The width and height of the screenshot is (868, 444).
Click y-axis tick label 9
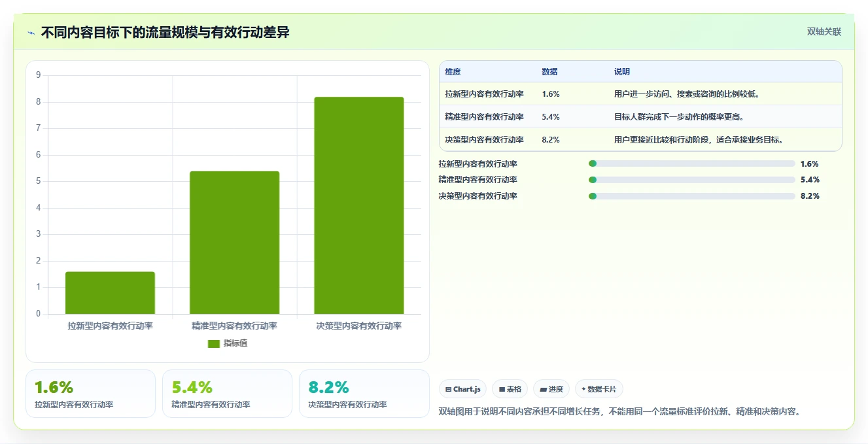click(39, 75)
